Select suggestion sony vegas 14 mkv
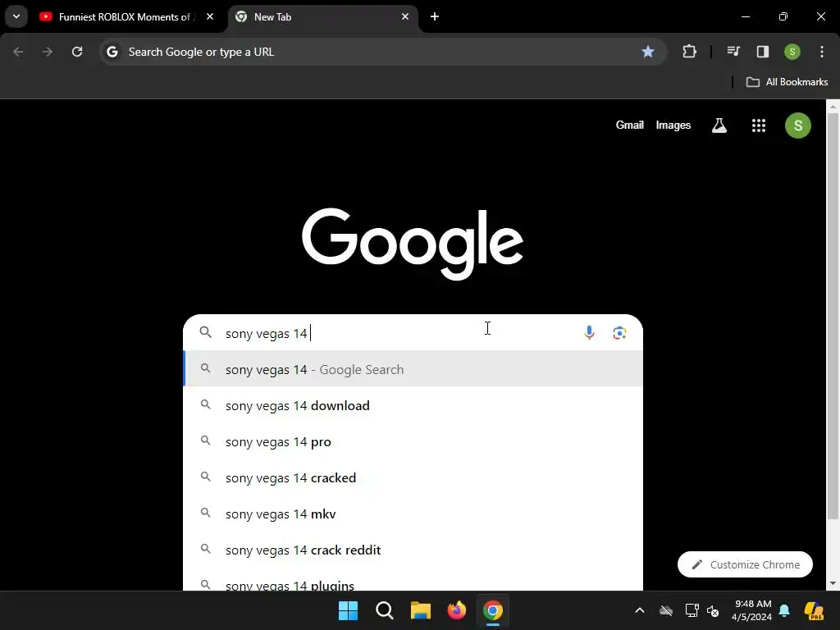840x630 pixels. (413, 514)
